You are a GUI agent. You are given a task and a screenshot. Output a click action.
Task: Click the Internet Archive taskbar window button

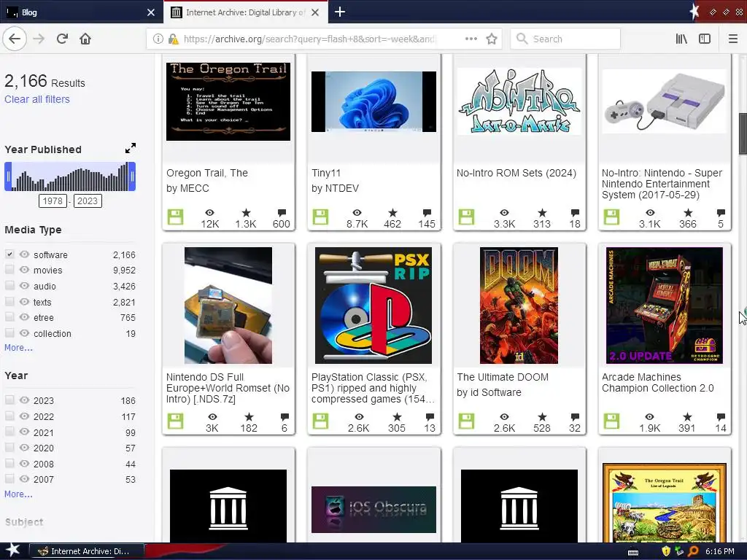click(x=86, y=551)
